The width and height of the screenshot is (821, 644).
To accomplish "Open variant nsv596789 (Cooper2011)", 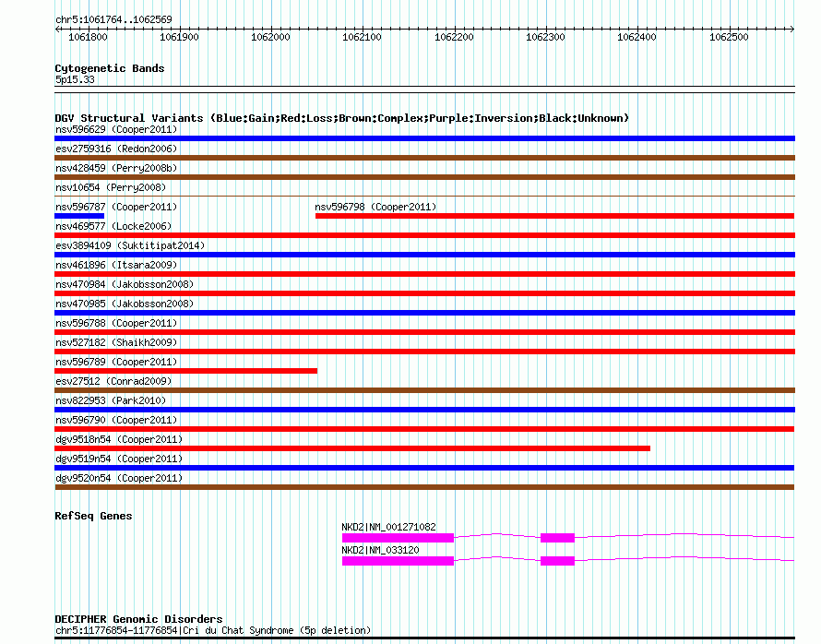I will point(116,362).
